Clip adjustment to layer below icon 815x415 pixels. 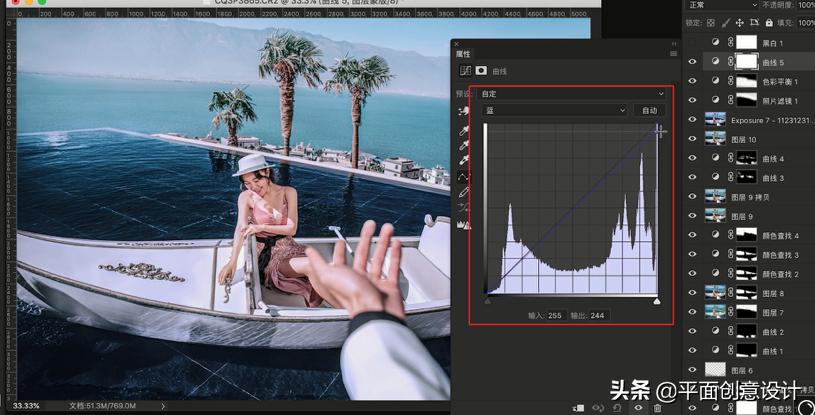(578, 408)
